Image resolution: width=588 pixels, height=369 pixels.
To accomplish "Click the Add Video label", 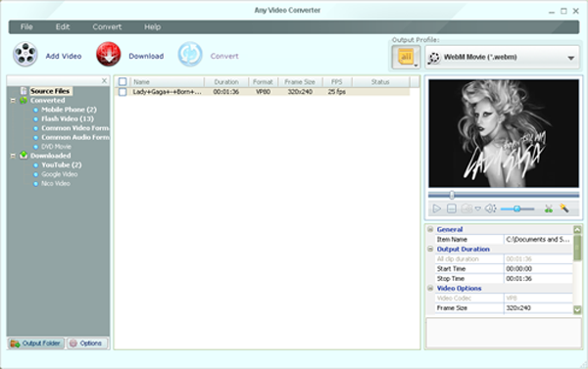I will click(64, 56).
